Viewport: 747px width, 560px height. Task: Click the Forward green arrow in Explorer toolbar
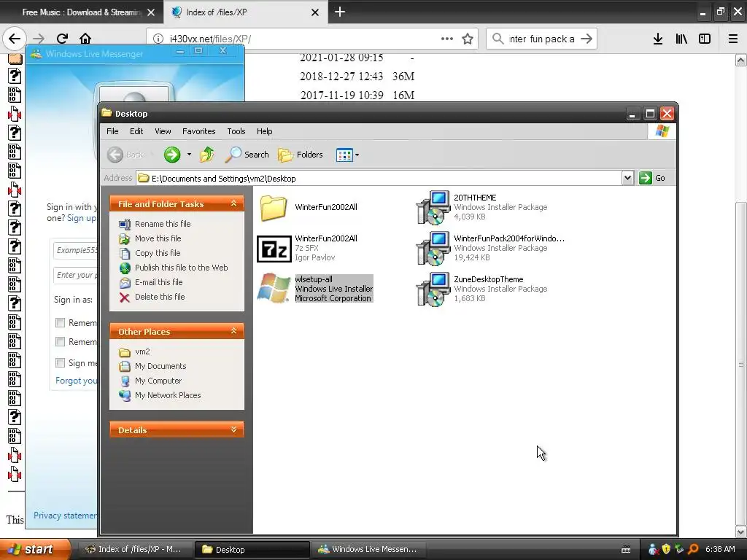click(x=172, y=155)
